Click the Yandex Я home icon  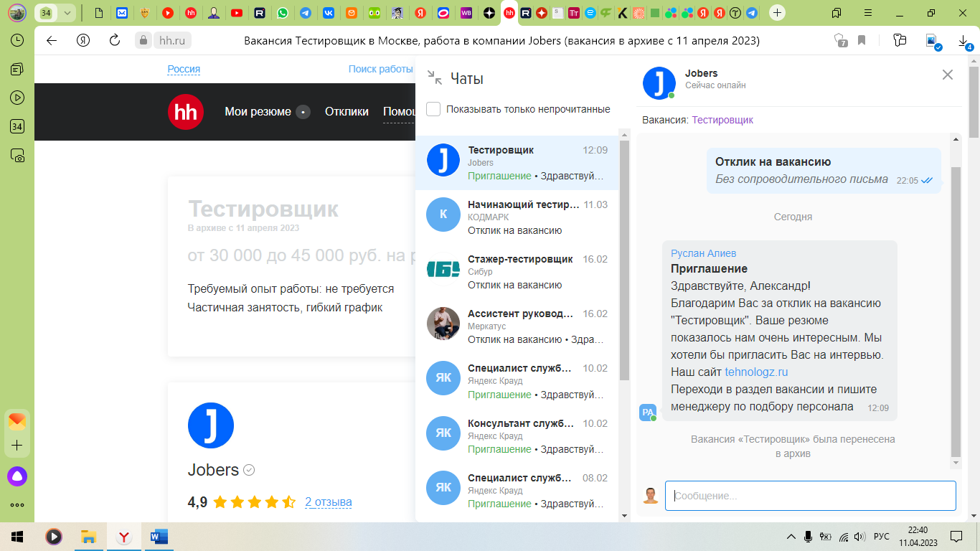coord(83,40)
